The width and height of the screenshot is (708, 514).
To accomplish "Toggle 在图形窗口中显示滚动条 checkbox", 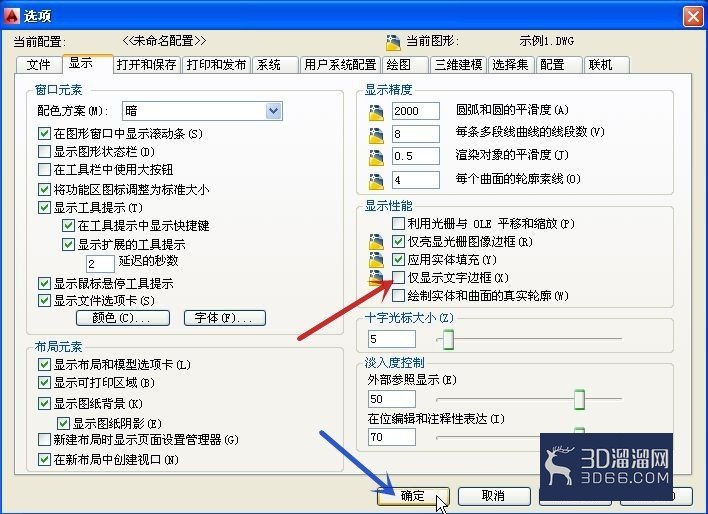I will tap(44, 134).
